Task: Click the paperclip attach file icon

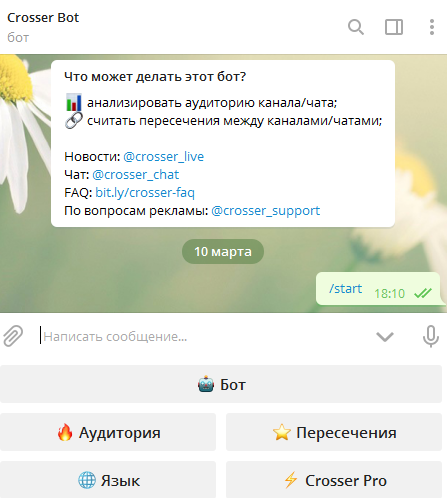Action: click(x=13, y=336)
